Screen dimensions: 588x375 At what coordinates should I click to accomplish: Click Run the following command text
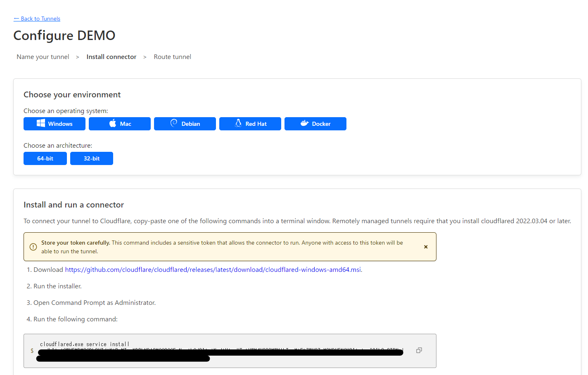[76, 319]
